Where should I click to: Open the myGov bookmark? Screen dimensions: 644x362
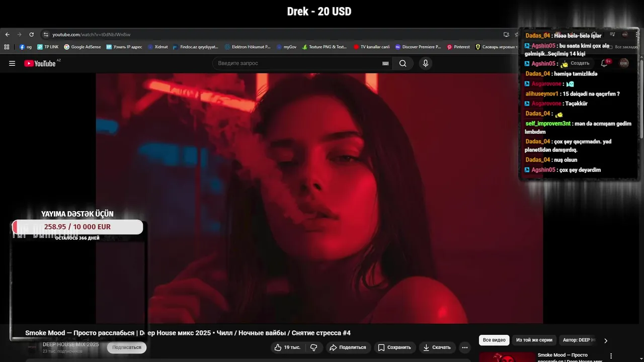point(286,47)
